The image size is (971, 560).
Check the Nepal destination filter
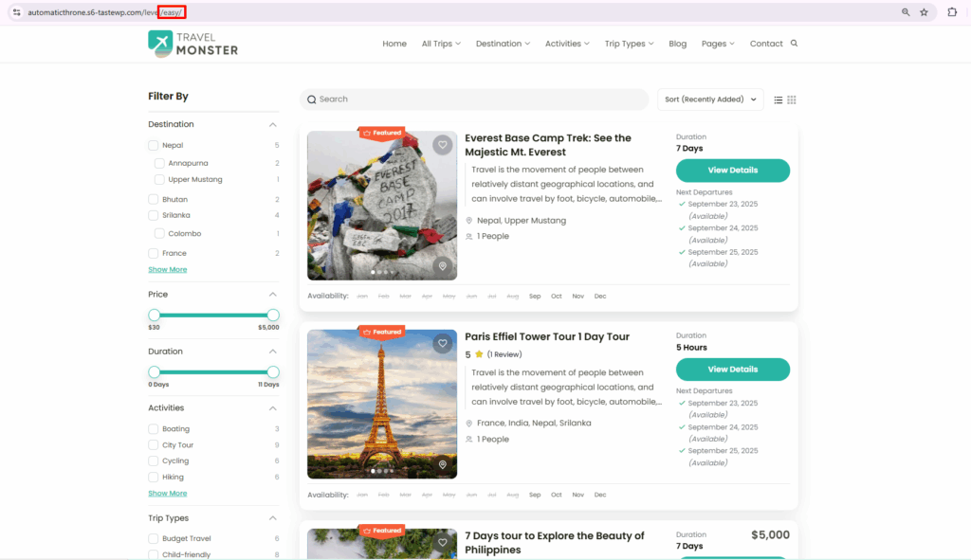coord(154,146)
